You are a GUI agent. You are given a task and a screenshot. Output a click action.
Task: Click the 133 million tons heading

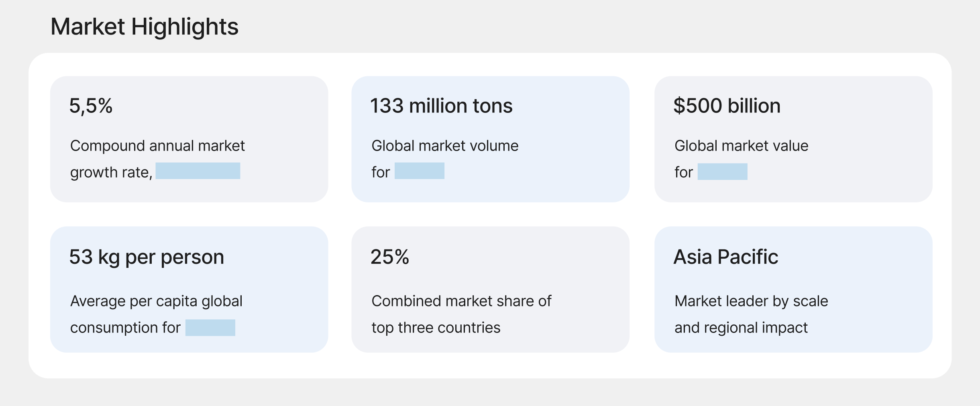[441, 106]
